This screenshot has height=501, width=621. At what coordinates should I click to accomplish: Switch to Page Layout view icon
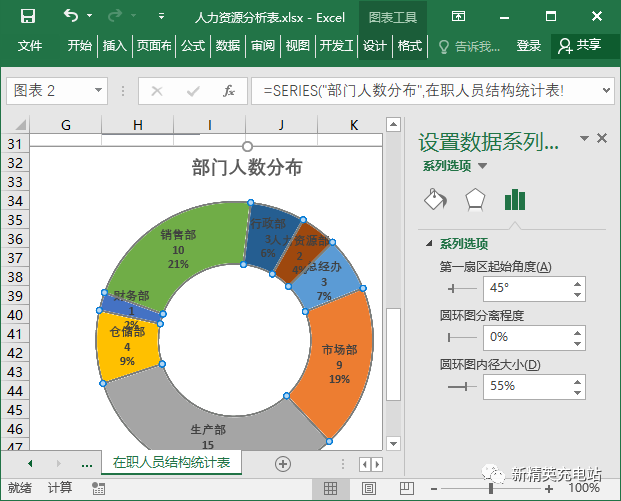point(369,489)
